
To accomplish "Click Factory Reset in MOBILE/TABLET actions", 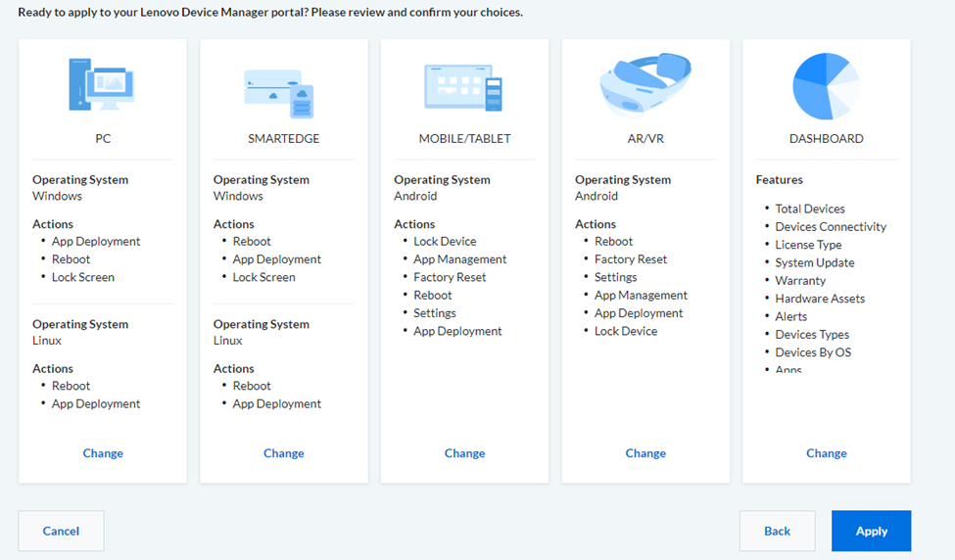I will (x=450, y=277).
